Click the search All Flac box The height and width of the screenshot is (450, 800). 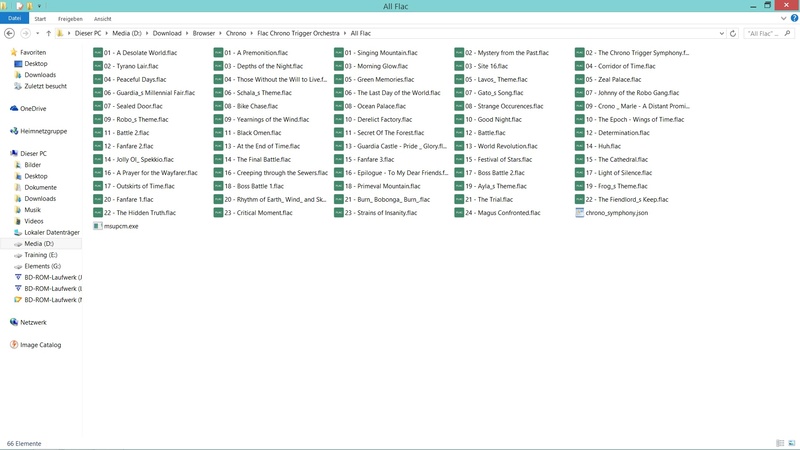coord(768,33)
